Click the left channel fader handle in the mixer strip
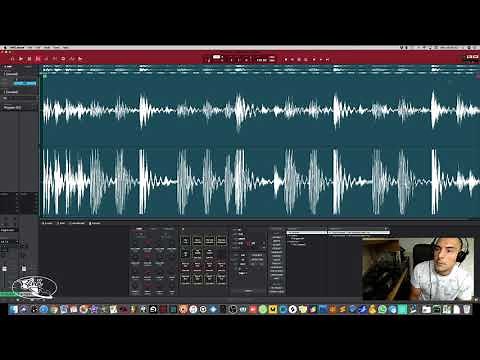Image resolution: width=480 pixels, height=360 pixels. pyautogui.click(x=5, y=268)
